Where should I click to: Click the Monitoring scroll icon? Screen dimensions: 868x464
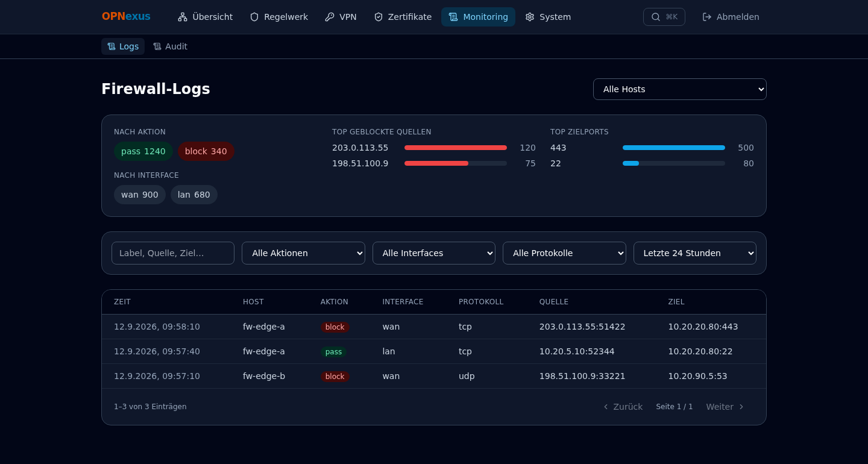(453, 17)
